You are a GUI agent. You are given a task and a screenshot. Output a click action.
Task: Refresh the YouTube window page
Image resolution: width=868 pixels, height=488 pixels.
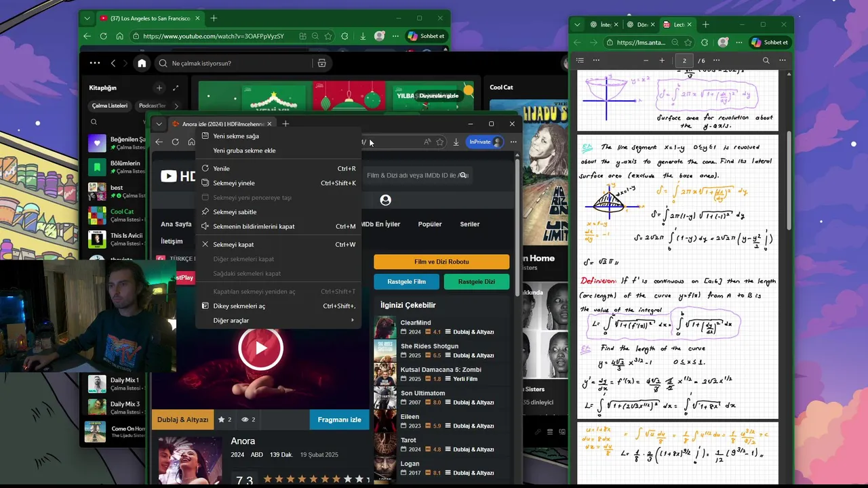point(103,36)
